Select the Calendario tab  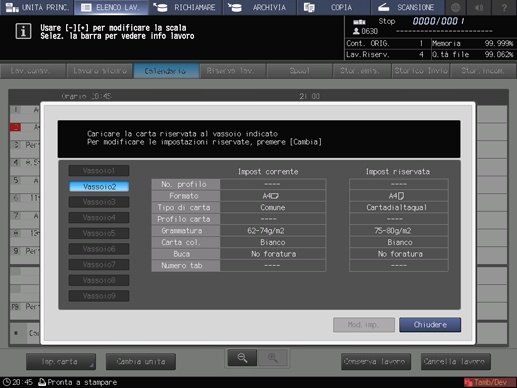[166, 71]
